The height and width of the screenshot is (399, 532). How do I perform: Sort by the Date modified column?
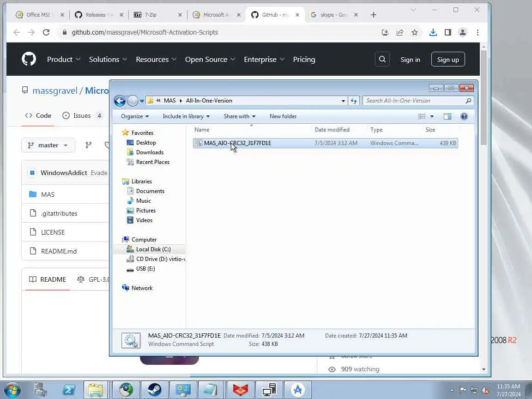click(x=332, y=130)
